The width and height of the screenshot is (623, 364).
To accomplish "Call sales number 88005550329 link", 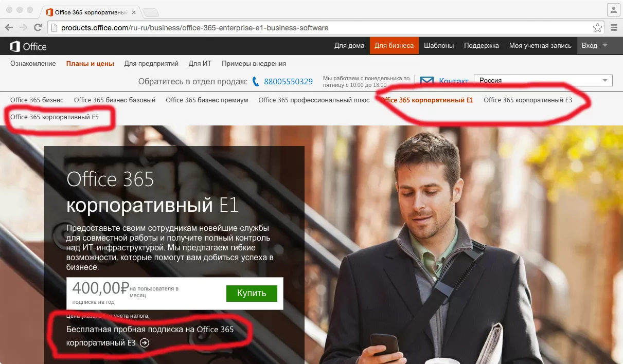I will (x=288, y=81).
